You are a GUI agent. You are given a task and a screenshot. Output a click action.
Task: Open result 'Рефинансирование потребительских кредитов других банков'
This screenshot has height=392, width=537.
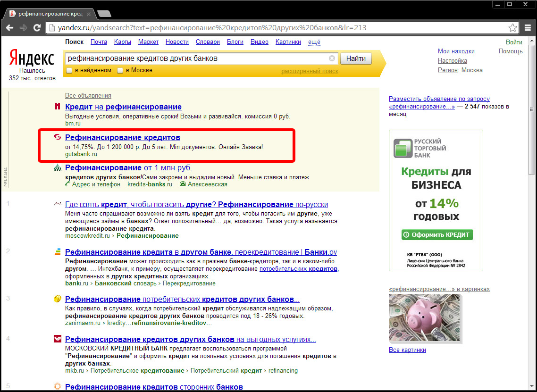(x=182, y=299)
